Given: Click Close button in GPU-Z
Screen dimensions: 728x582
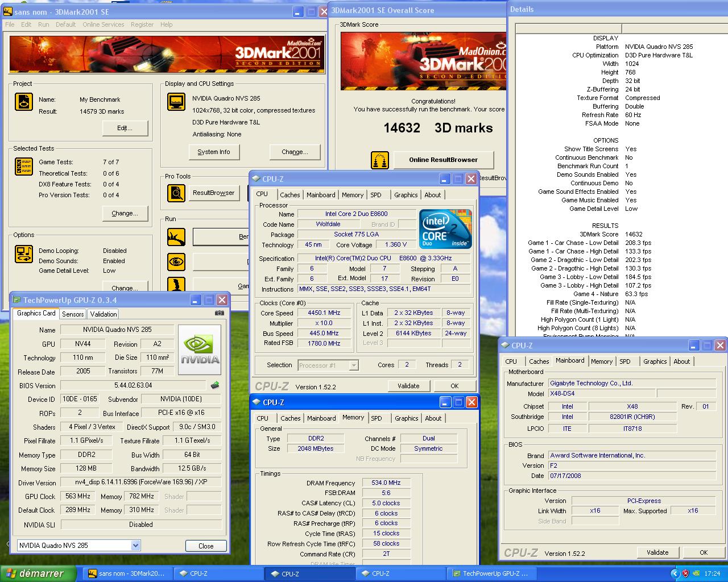Looking at the screenshot, I should click(206, 546).
